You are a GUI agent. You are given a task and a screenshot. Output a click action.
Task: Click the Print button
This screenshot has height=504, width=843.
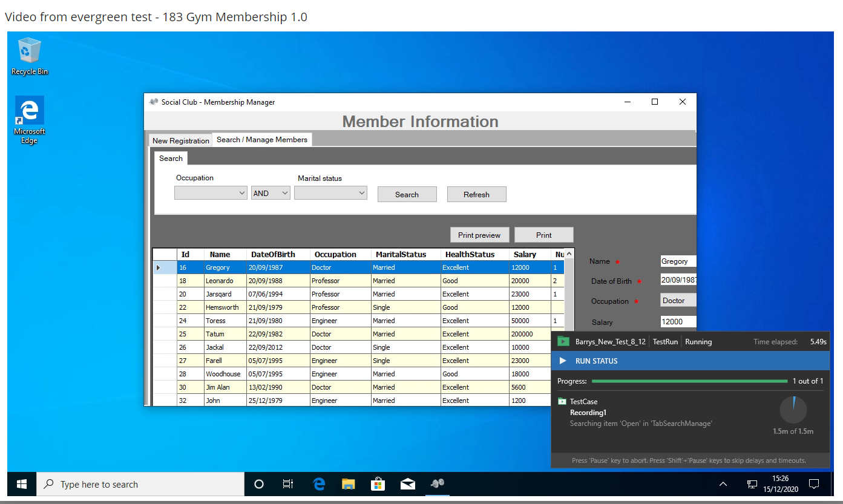click(543, 235)
